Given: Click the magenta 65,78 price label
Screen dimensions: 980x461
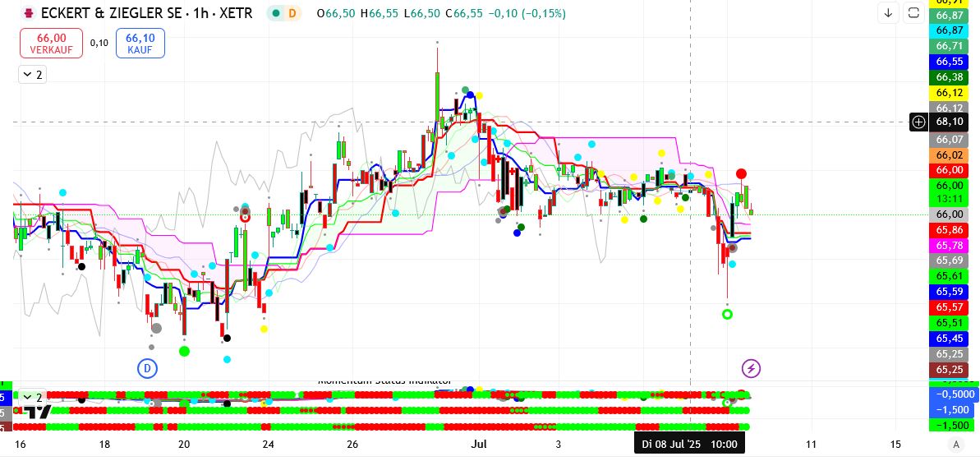Looking at the screenshot, I should coord(949,246).
